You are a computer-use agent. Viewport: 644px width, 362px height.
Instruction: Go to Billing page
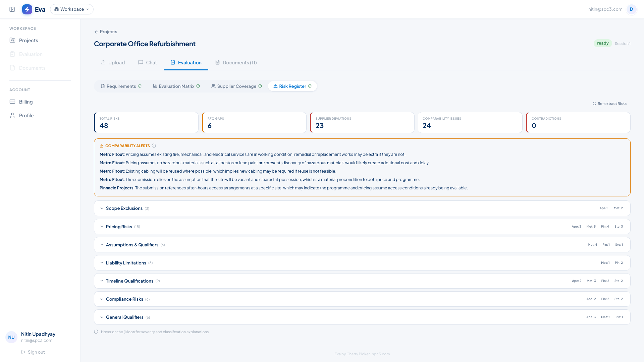pos(40,102)
